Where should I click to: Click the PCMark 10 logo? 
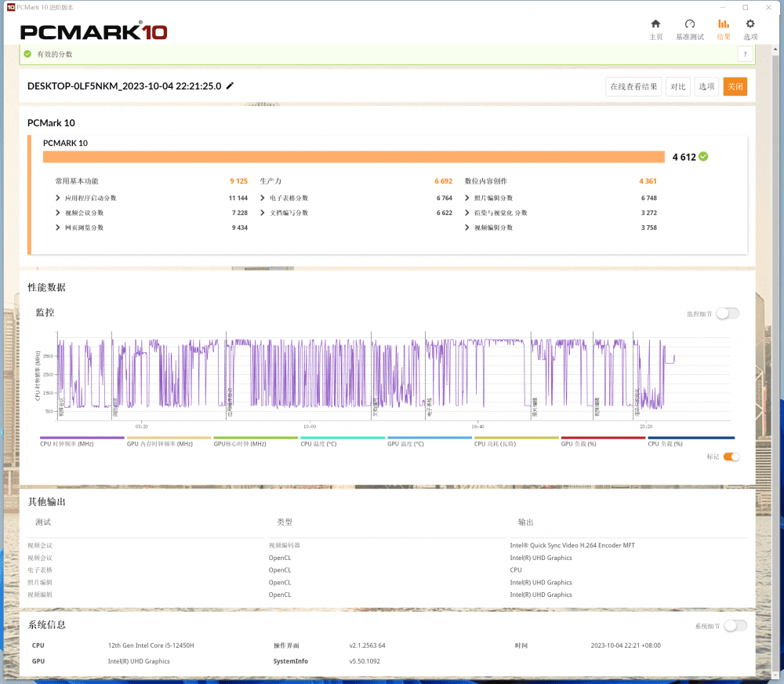(93, 32)
